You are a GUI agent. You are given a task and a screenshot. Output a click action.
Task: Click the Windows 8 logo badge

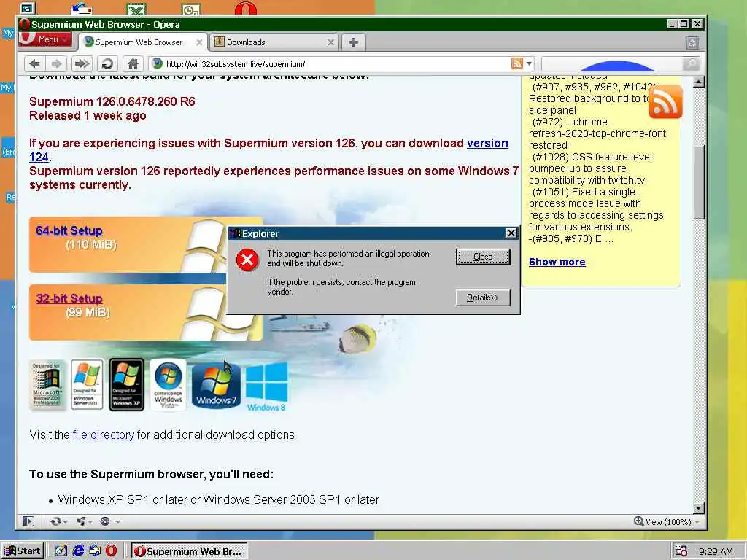266,386
